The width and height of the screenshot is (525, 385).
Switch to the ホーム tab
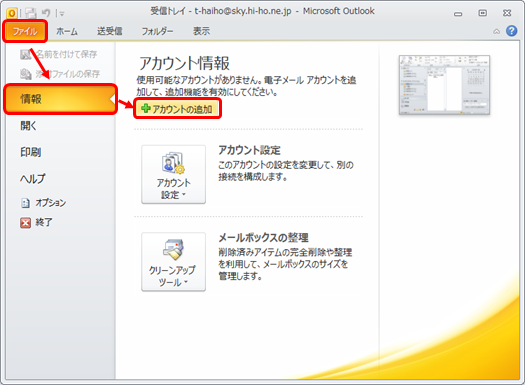67,31
